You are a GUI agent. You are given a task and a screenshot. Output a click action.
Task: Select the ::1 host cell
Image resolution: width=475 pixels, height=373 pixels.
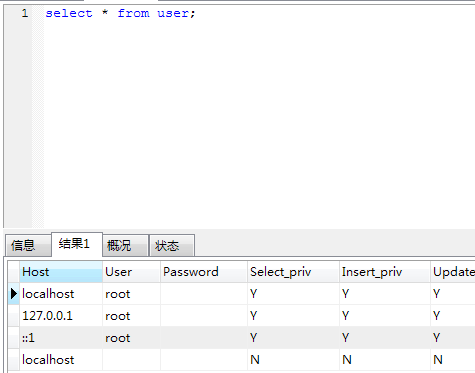61,338
